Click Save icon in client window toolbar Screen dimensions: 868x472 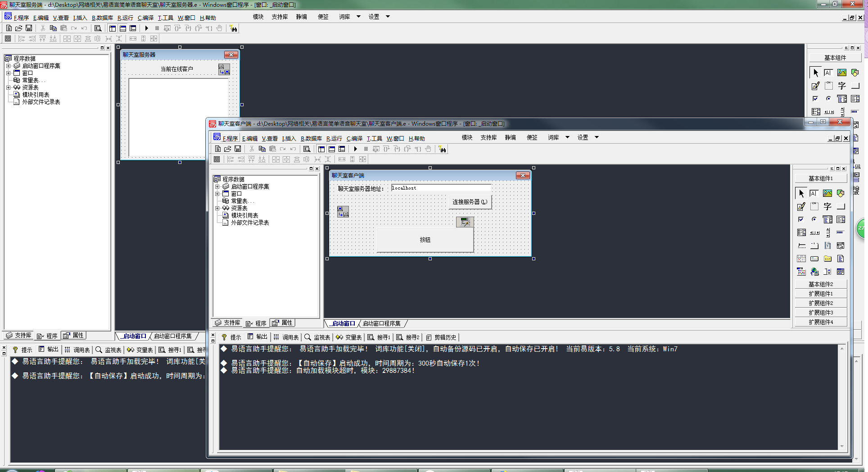[x=238, y=149]
